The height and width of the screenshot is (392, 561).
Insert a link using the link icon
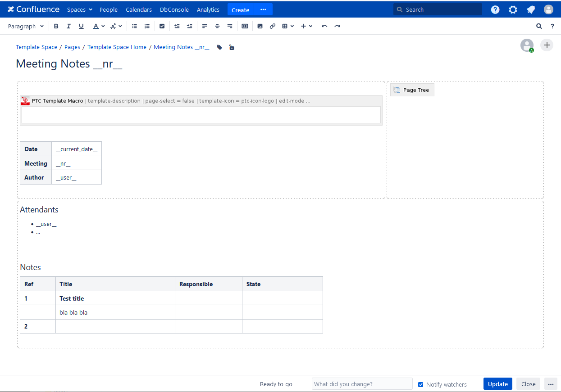pos(273,26)
